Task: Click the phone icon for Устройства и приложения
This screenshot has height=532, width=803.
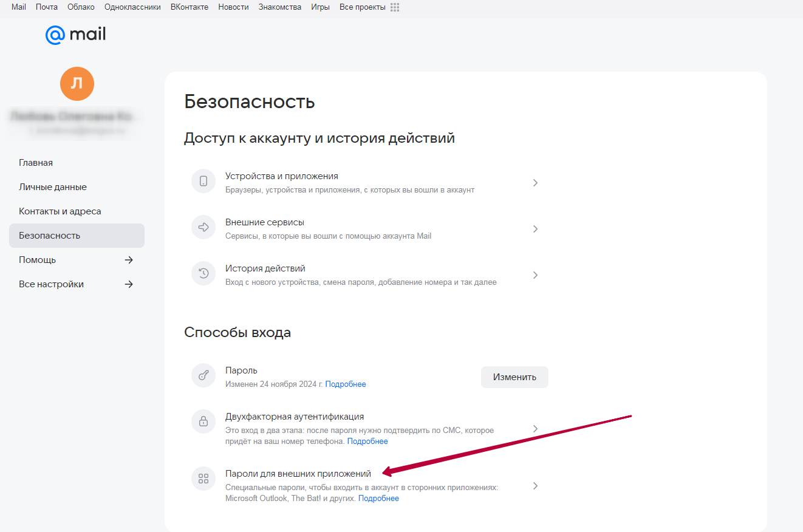Action: coord(203,181)
